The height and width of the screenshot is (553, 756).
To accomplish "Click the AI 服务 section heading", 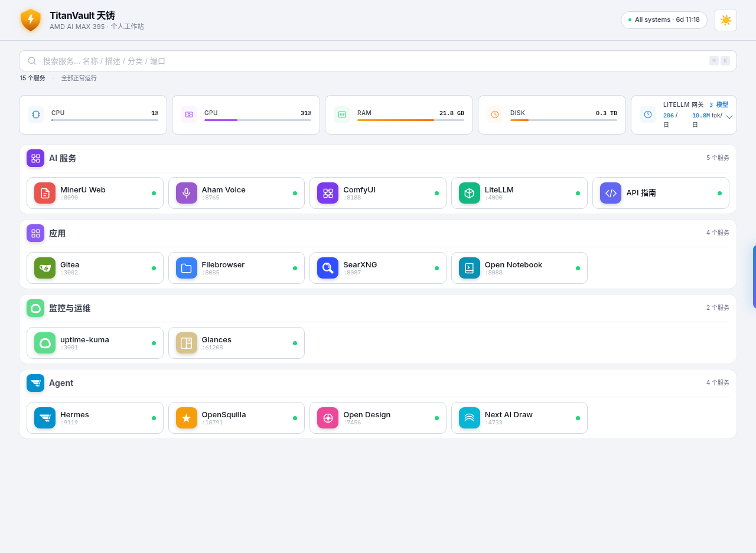I will 63,158.
